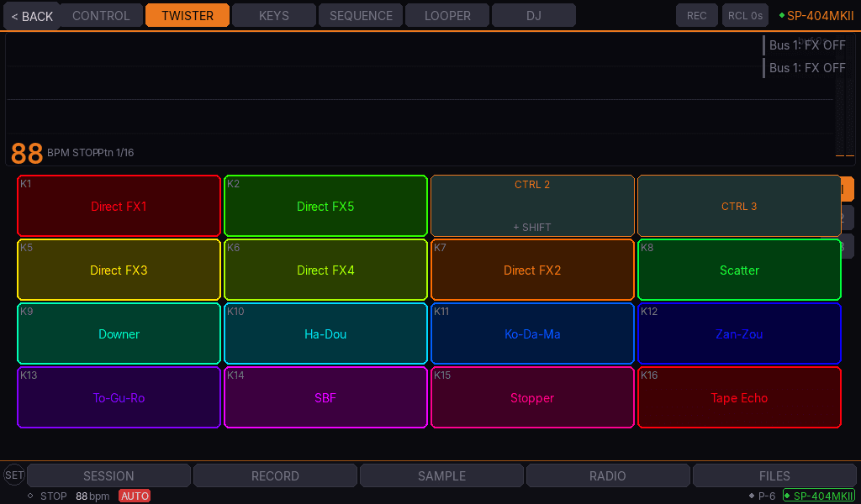Select the K7 Direct FX2 pad

(532, 270)
